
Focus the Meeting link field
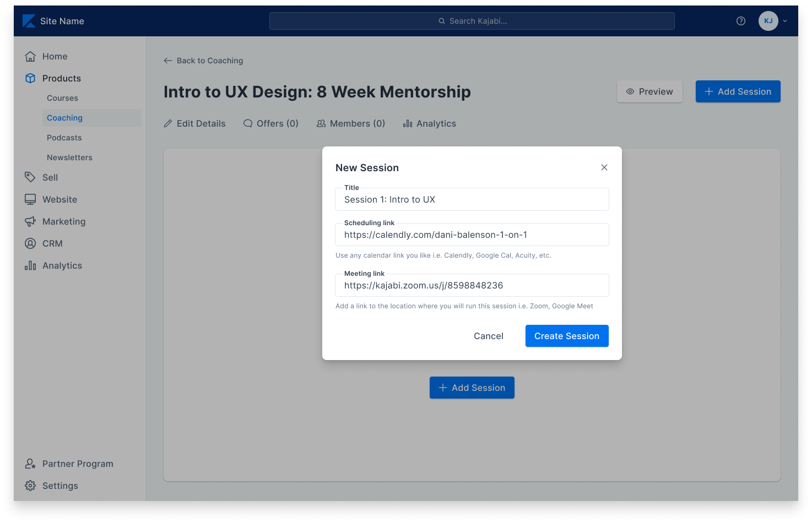click(x=472, y=286)
